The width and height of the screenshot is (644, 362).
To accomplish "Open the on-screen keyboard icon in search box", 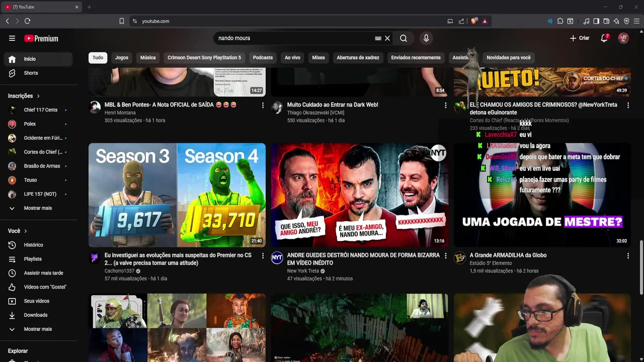I will 378,38.
